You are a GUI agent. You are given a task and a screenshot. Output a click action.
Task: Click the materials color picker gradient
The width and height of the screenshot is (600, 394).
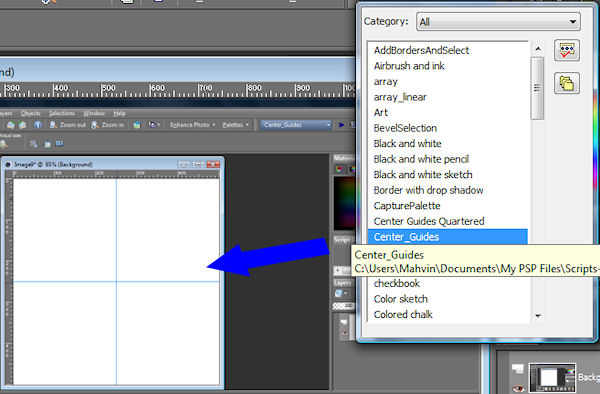click(345, 203)
